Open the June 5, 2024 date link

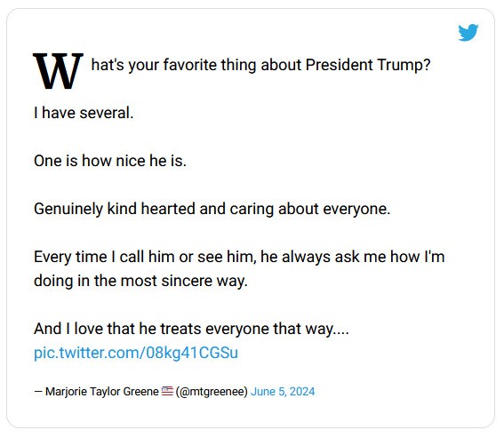[x=283, y=392]
